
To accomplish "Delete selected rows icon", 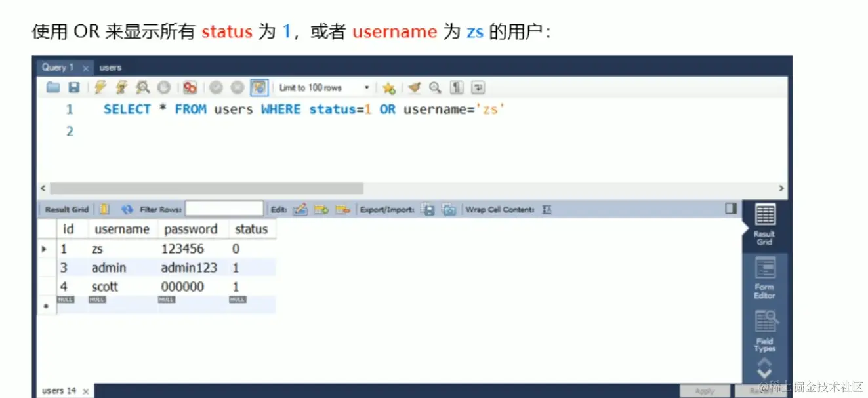I will 342,209.
